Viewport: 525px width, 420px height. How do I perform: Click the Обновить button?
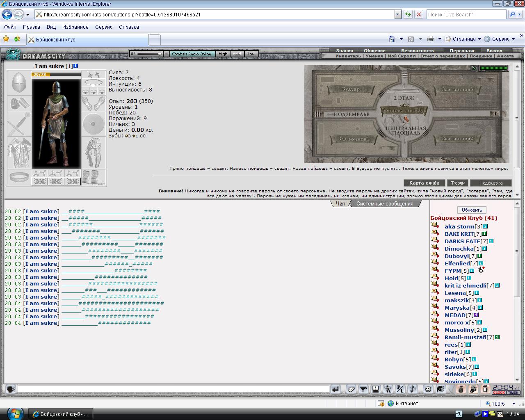pos(472,210)
